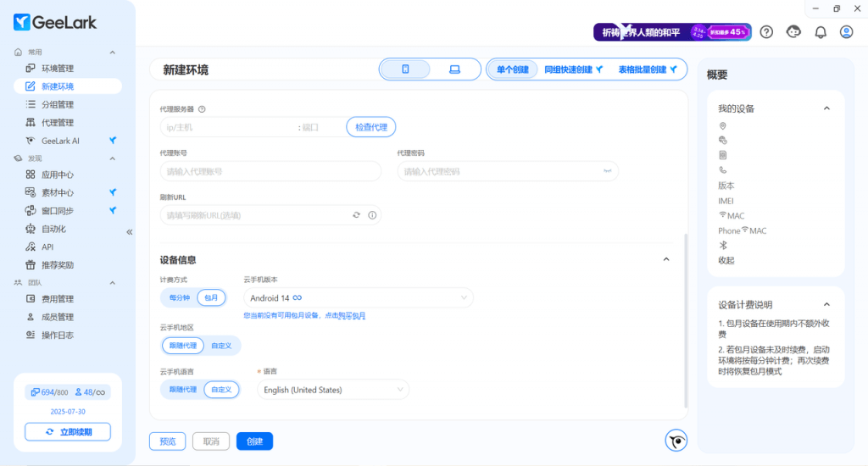Click the floating assistant icon at bottom right
The image size is (868, 466).
pyautogui.click(x=676, y=441)
